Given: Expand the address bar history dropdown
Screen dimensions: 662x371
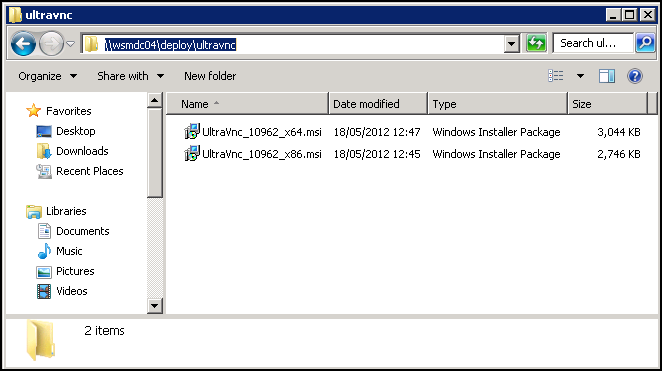Looking at the screenshot, I should coord(511,44).
